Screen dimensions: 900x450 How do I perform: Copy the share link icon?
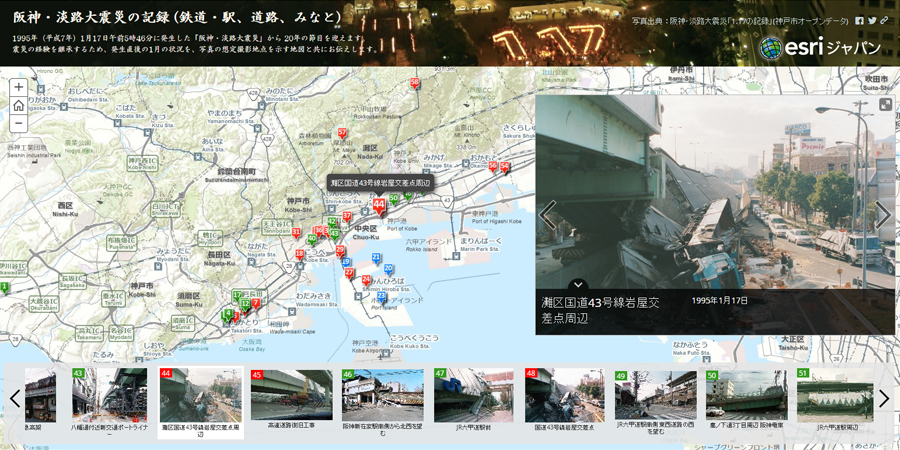coord(885,20)
